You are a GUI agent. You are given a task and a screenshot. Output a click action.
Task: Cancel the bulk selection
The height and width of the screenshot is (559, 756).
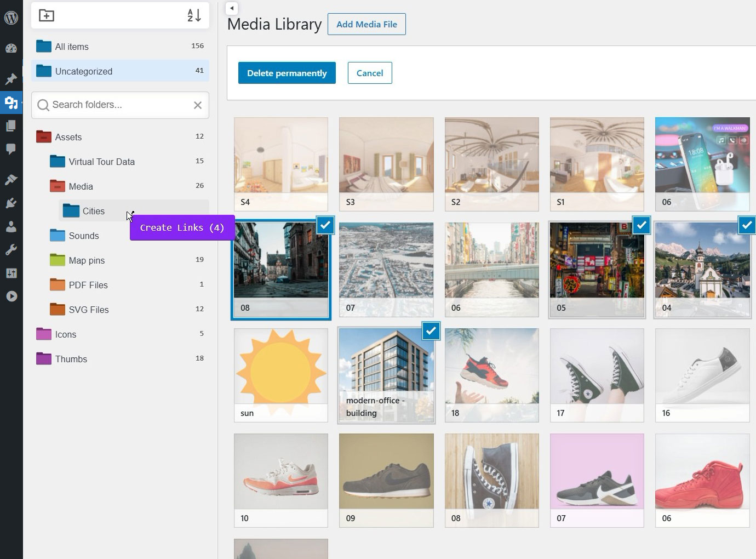[x=370, y=73]
